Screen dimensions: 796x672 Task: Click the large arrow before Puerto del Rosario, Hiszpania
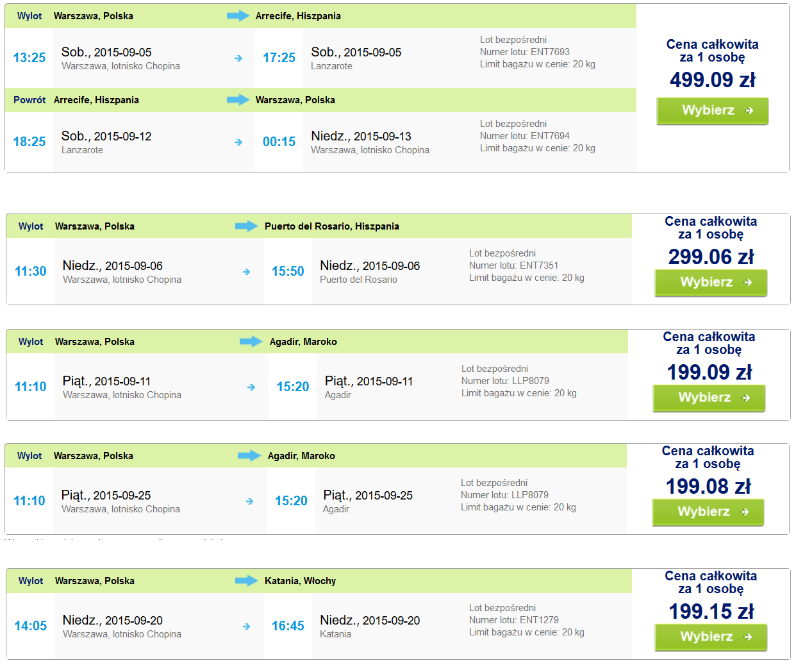click(x=246, y=226)
